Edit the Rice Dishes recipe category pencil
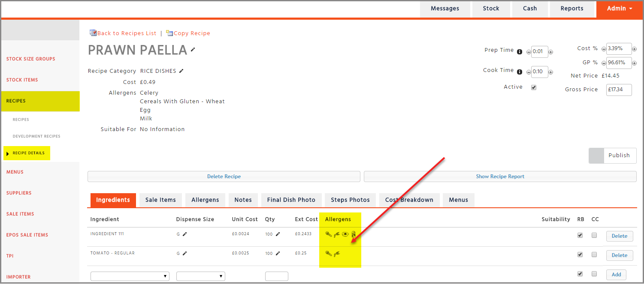This screenshot has height=284, width=644. [181, 71]
